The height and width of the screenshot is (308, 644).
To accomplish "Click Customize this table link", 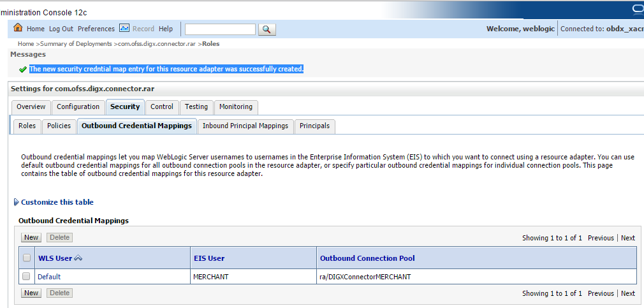I will [x=57, y=202].
